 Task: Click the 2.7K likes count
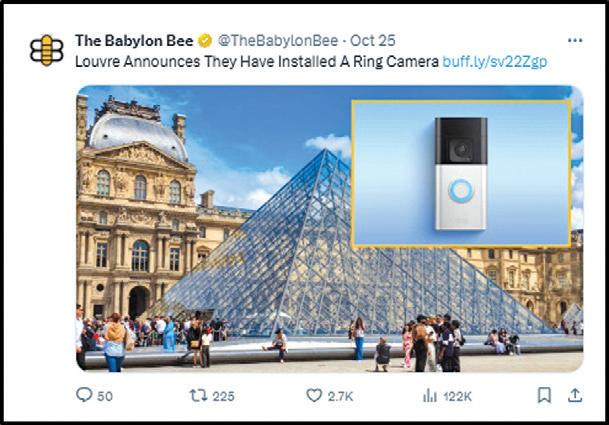(x=340, y=396)
